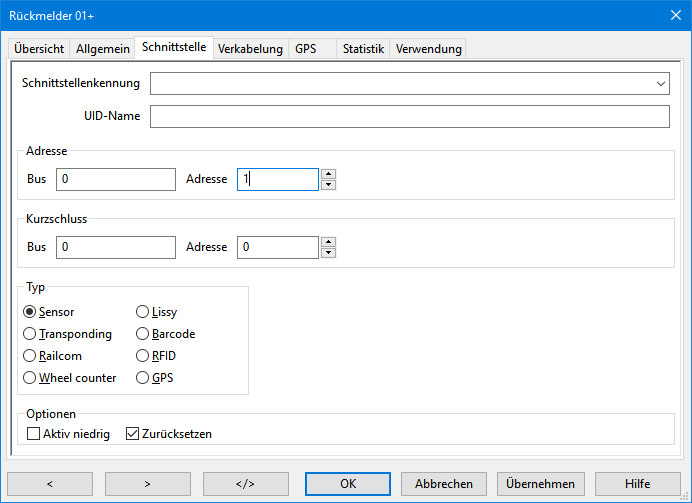This screenshot has height=503, width=692.
Task: Go to the Übersicht tab
Action: click(39, 49)
